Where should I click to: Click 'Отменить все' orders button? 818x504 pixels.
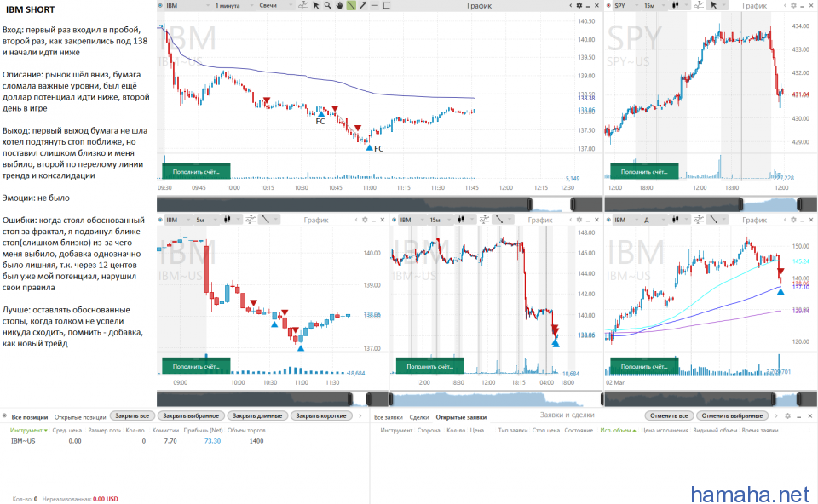click(x=669, y=416)
